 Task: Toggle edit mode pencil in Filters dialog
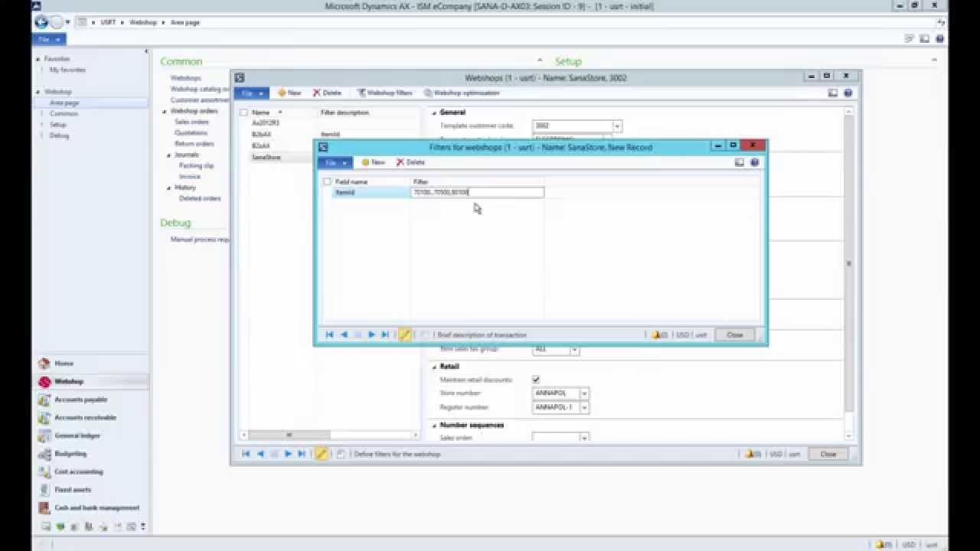click(x=405, y=334)
